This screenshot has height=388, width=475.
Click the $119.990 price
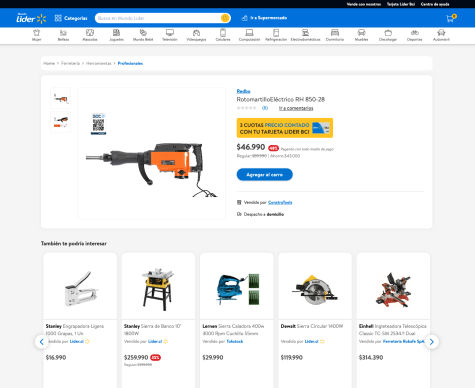pyautogui.click(x=292, y=357)
